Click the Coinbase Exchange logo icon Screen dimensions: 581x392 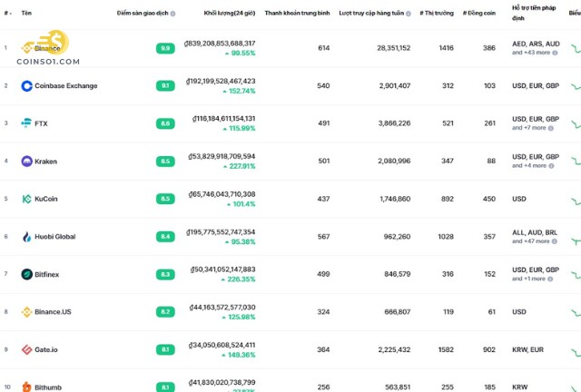coord(26,86)
